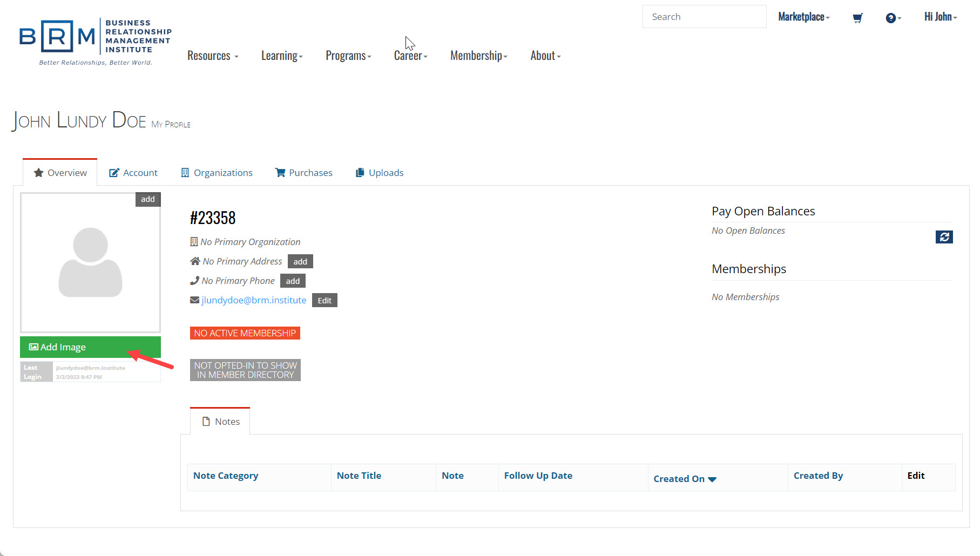Click into the Search input field
The image size is (980, 556).
(x=704, y=17)
